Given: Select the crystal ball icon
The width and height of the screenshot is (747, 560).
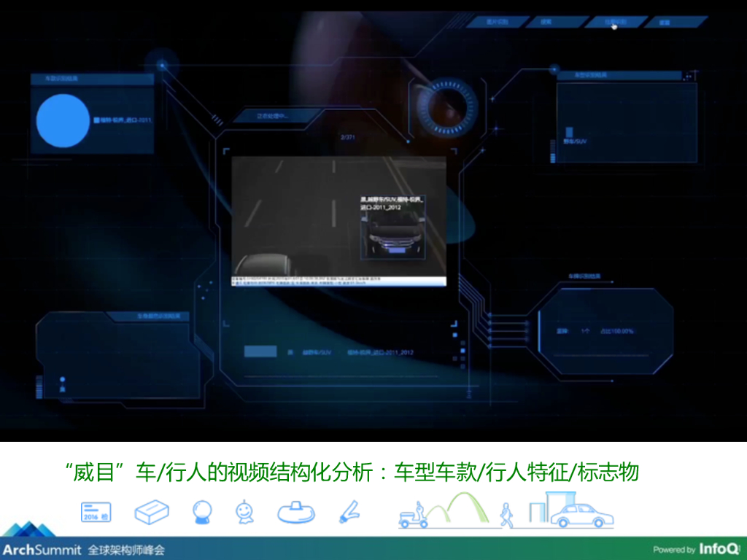Looking at the screenshot, I should (201, 513).
